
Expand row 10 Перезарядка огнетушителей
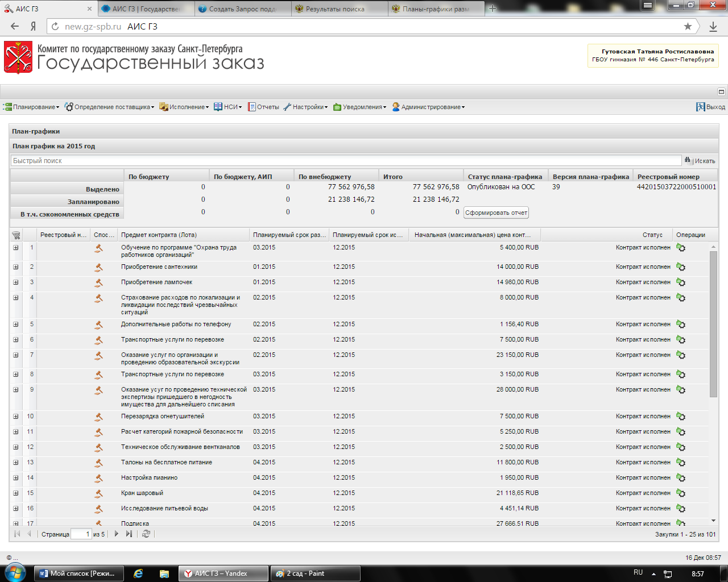(x=16, y=417)
